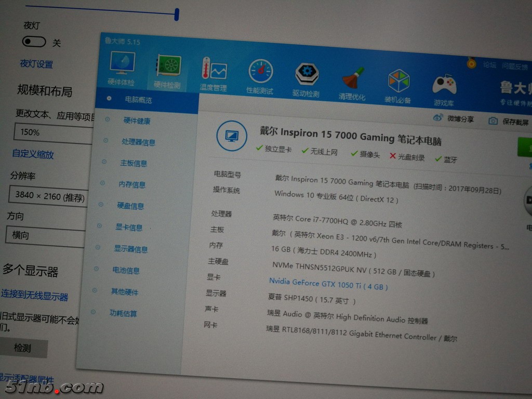Open the 150% scaling dropdown
The height and width of the screenshot is (399, 532).
53,132
